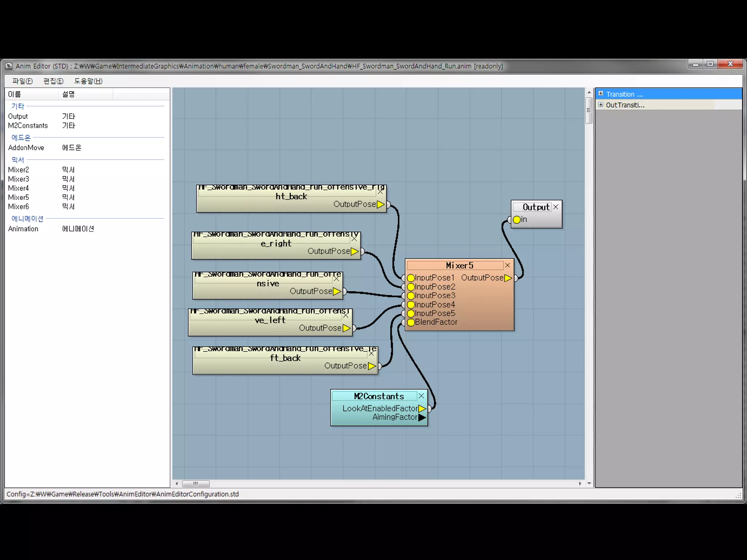Close the Mixer5 node with its X

click(507, 265)
